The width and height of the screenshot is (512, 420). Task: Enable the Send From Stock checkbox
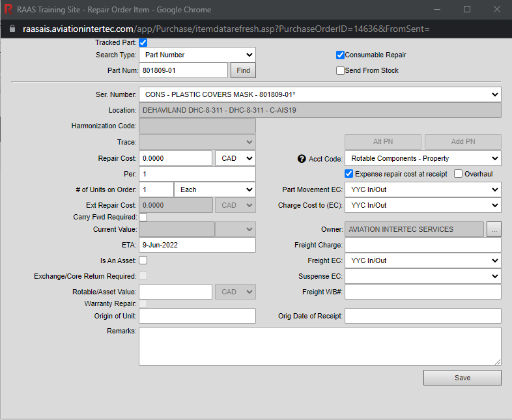click(340, 70)
